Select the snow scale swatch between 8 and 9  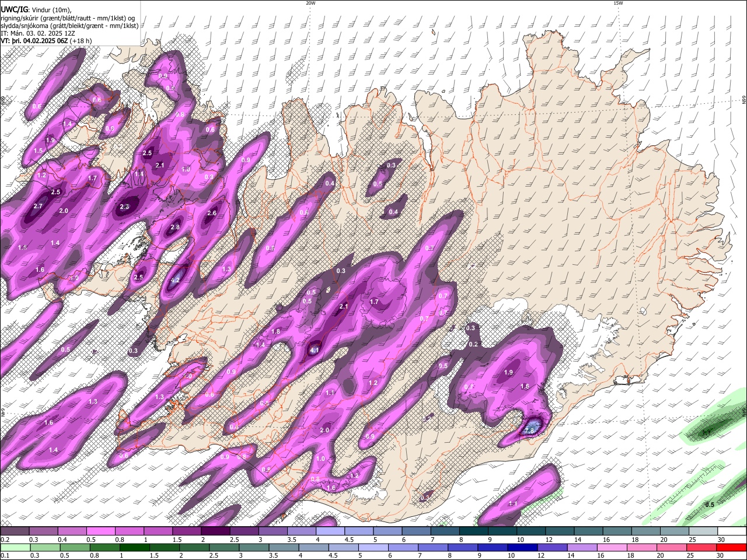tap(474, 531)
